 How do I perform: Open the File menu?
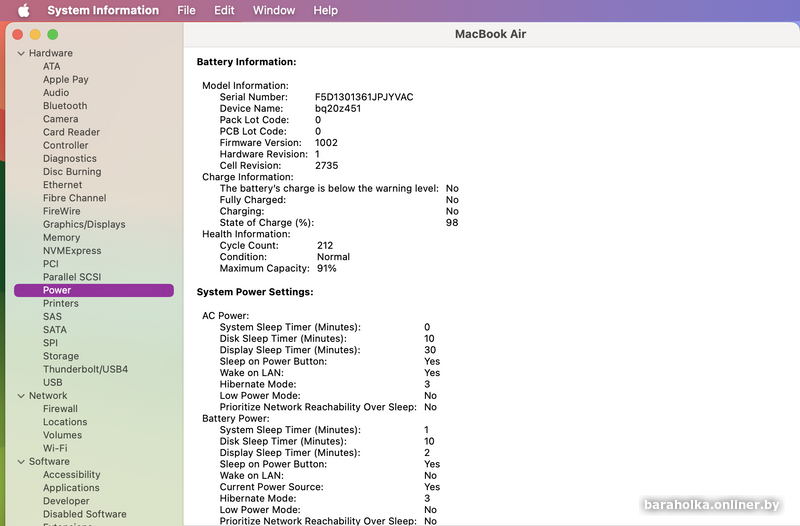[186, 10]
